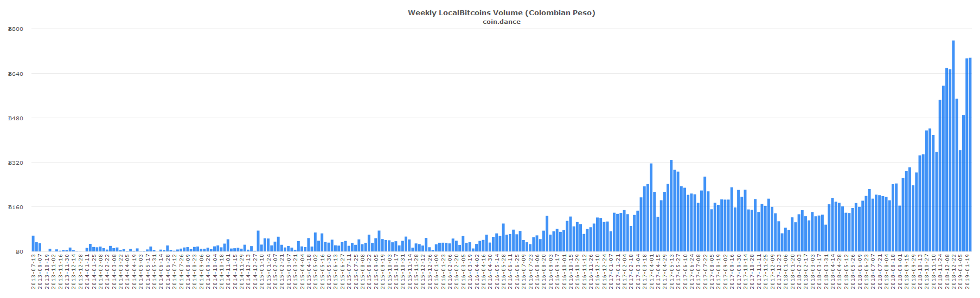Click the 2014-04-05 x-axis date label
980x298 pixels.
(x=127, y=271)
